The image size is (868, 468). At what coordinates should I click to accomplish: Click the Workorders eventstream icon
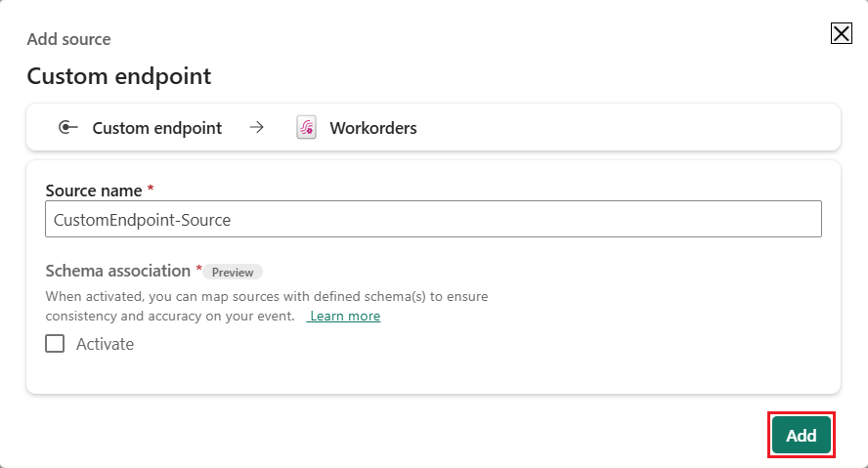coord(306,128)
